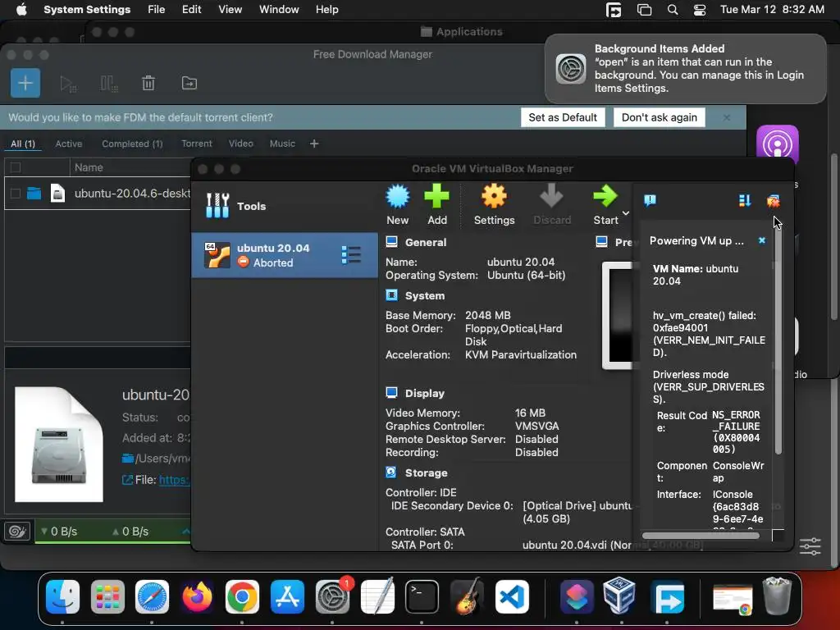Toggle FDM snail speed mode icon
840x630 pixels.
tap(17, 531)
